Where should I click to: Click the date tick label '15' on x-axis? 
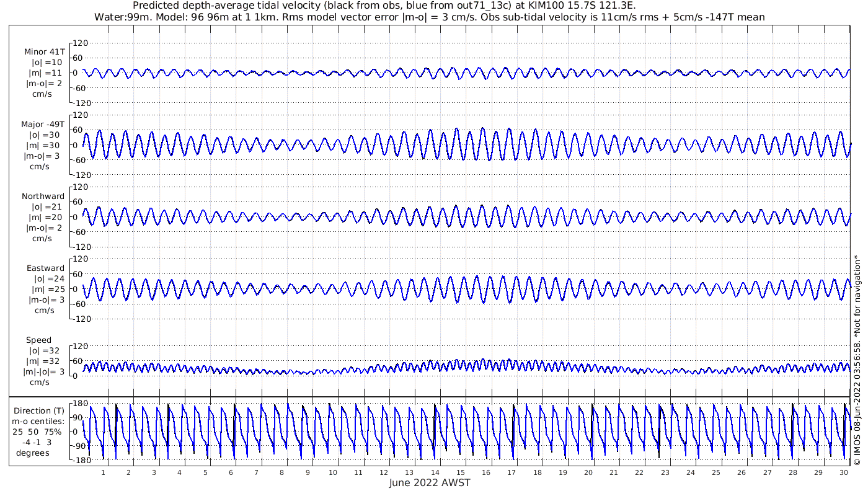tap(461, 472)
